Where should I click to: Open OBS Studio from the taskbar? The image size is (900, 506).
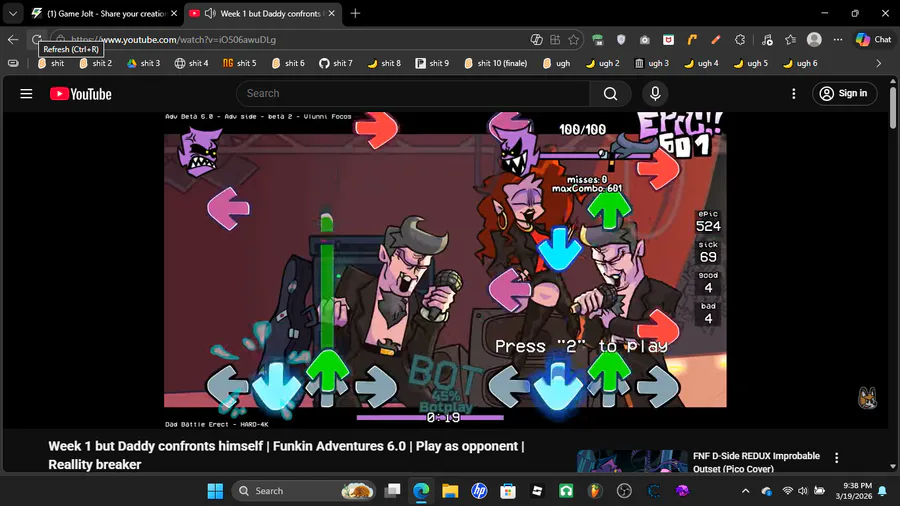tap(624, 491)
